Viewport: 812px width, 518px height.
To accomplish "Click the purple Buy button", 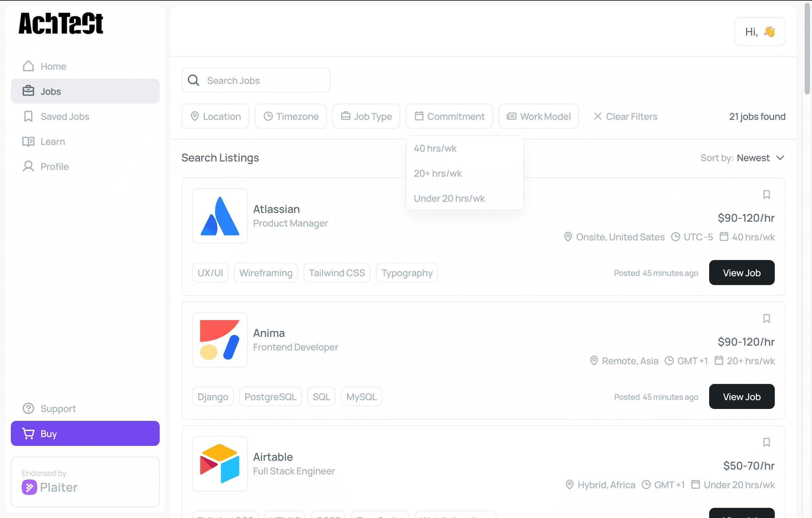I will 85,433.
